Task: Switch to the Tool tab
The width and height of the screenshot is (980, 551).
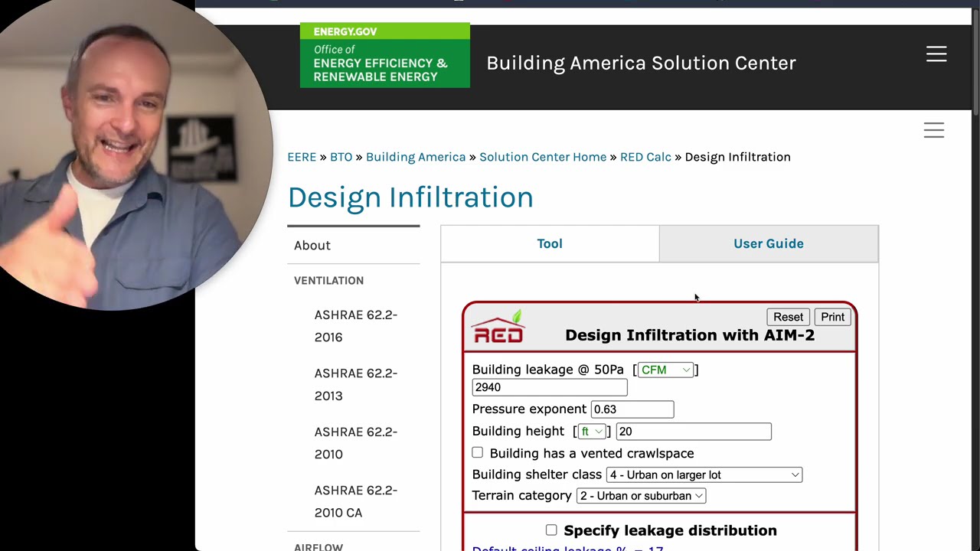Action: [550, 243]
